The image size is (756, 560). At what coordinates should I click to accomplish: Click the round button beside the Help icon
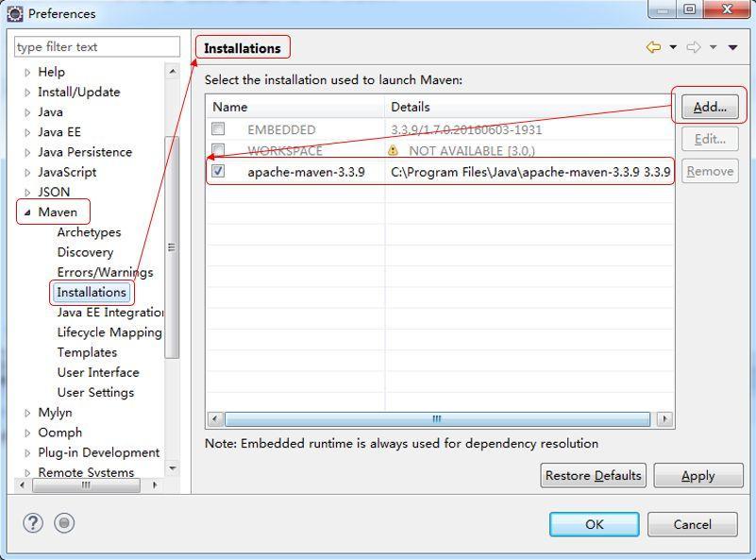pyautogui.click(x=64, y=523)
